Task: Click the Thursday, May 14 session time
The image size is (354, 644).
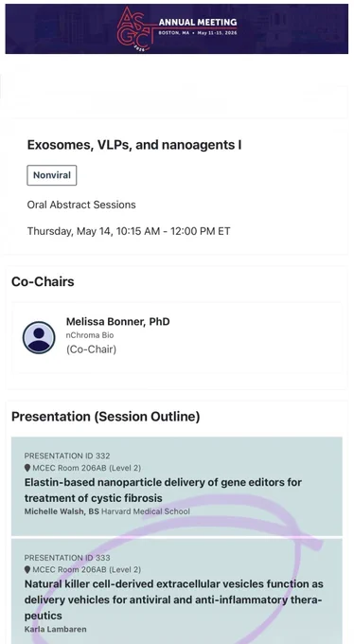Action: coord(129,231)
